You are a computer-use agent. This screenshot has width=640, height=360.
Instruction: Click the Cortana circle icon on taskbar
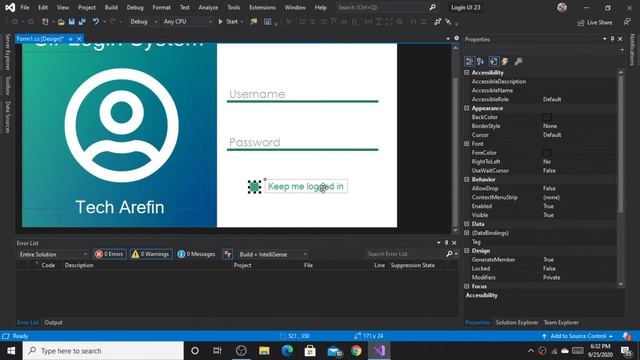click(x=195, y=351)
